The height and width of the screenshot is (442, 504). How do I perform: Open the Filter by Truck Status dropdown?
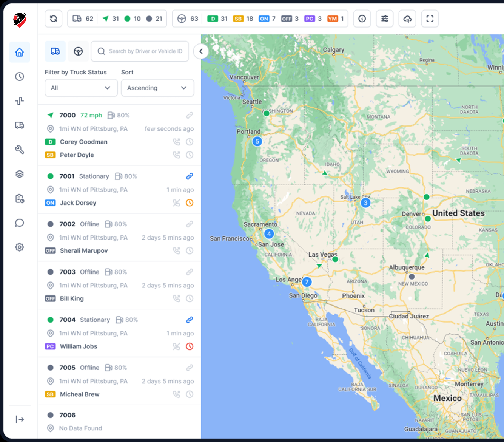81,88
